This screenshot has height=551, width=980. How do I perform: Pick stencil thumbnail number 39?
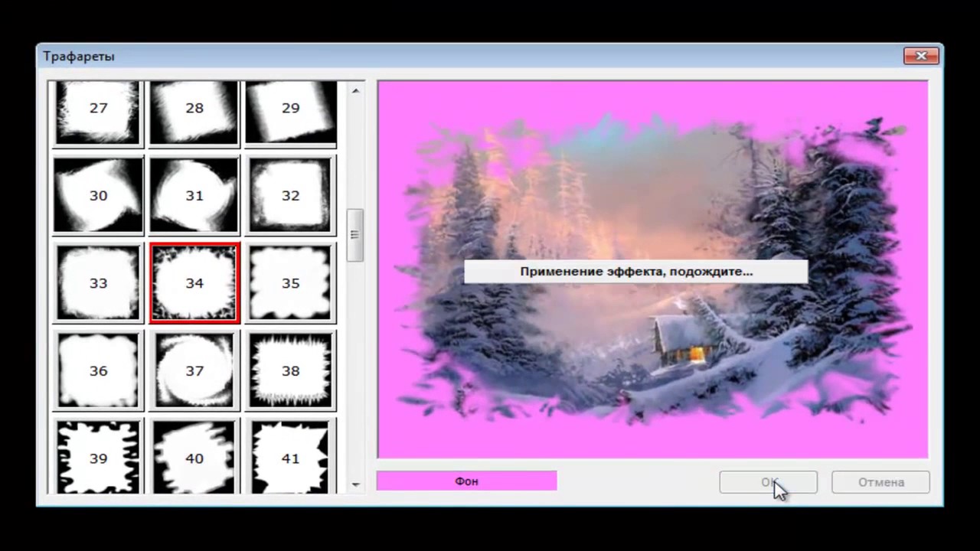98,457
